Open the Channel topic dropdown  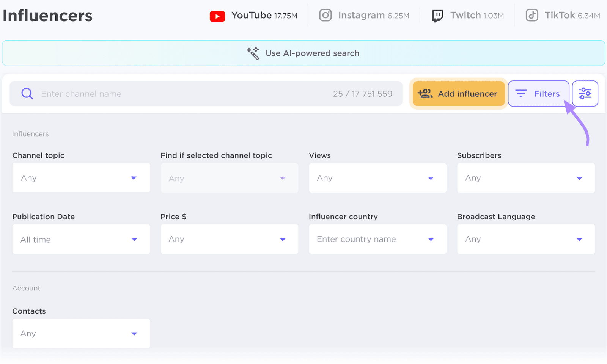tap(81, 178)
